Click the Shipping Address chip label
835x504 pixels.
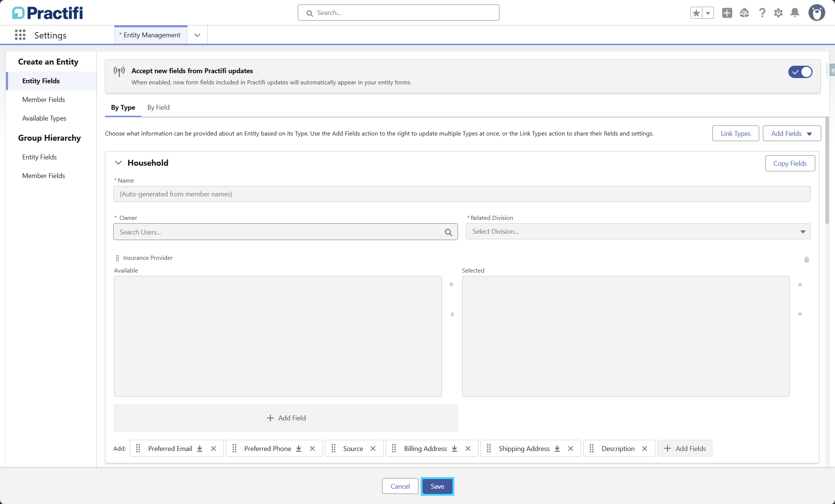click(524, 448)
